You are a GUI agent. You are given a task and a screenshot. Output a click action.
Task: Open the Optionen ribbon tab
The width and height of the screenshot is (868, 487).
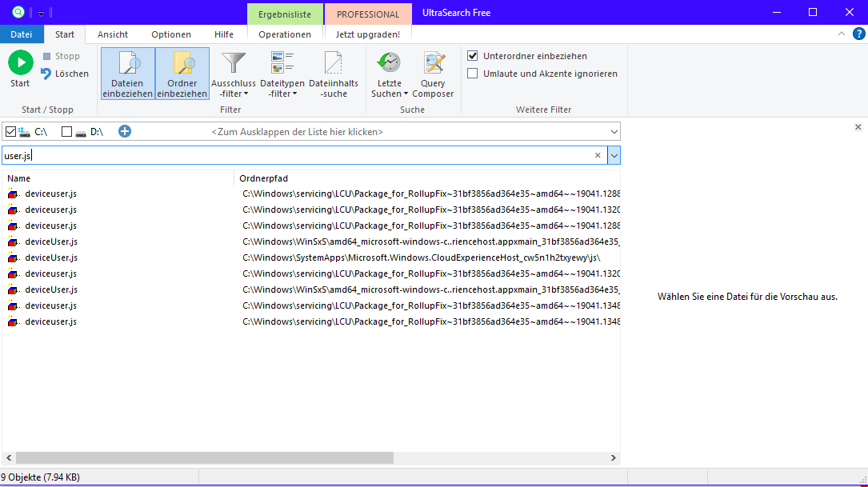[x=171, y=34]
